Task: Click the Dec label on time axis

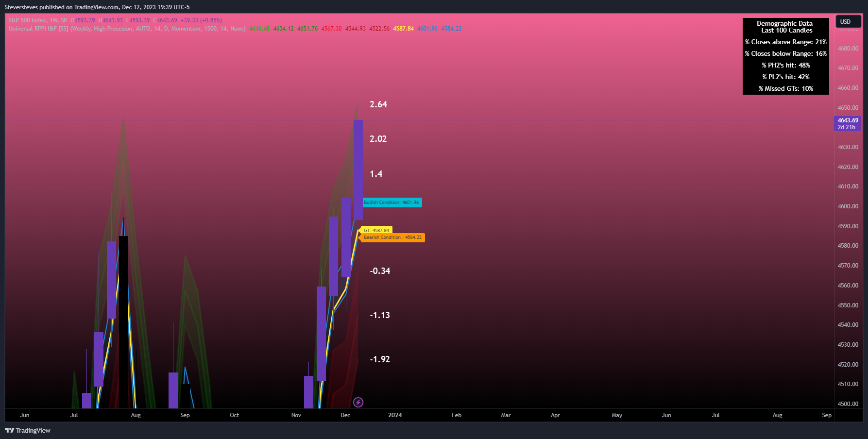Action: pyautogui.click(x=345, y=415)
